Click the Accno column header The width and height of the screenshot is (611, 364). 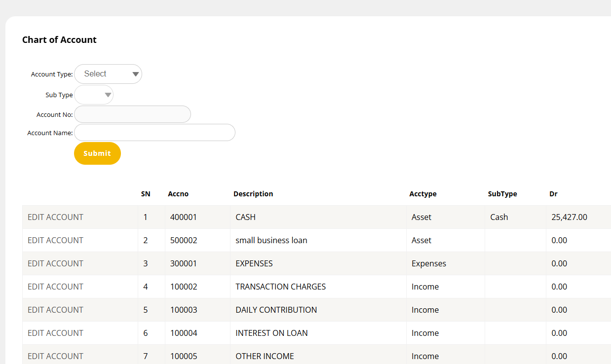pyautogui.click(x=178, y=194)
